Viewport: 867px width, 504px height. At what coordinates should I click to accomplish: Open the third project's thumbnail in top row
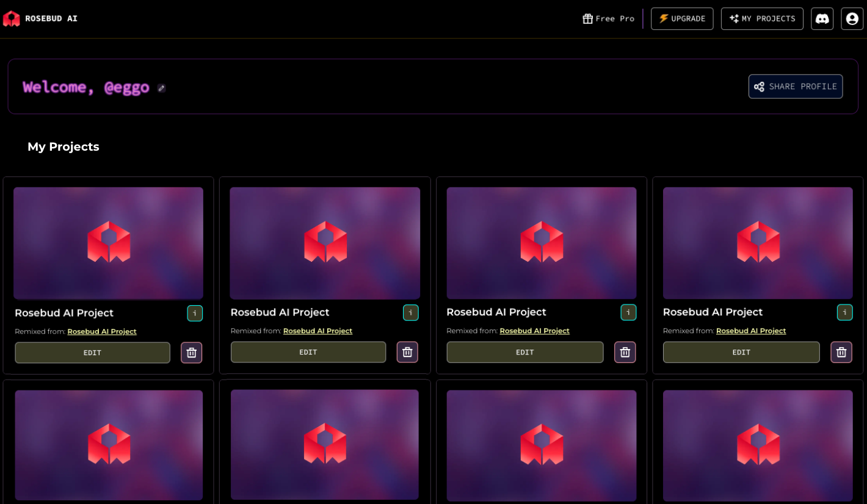click(542, 243)
